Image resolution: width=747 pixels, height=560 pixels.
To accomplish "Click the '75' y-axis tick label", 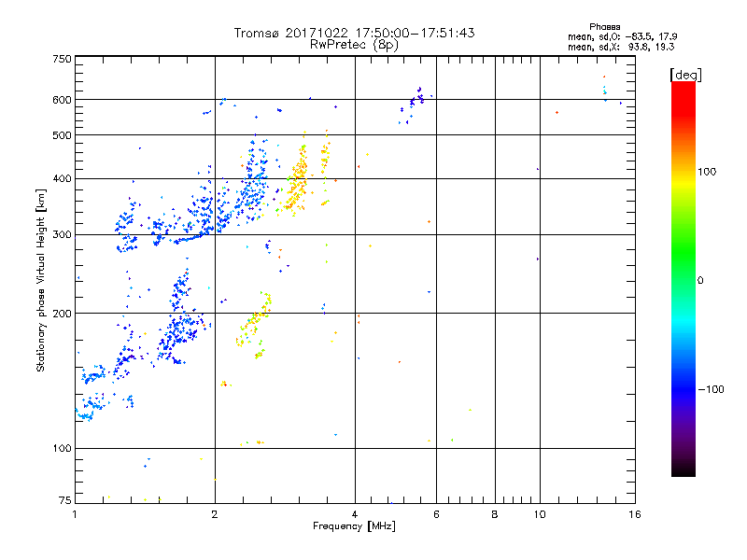I will point(65,500).
